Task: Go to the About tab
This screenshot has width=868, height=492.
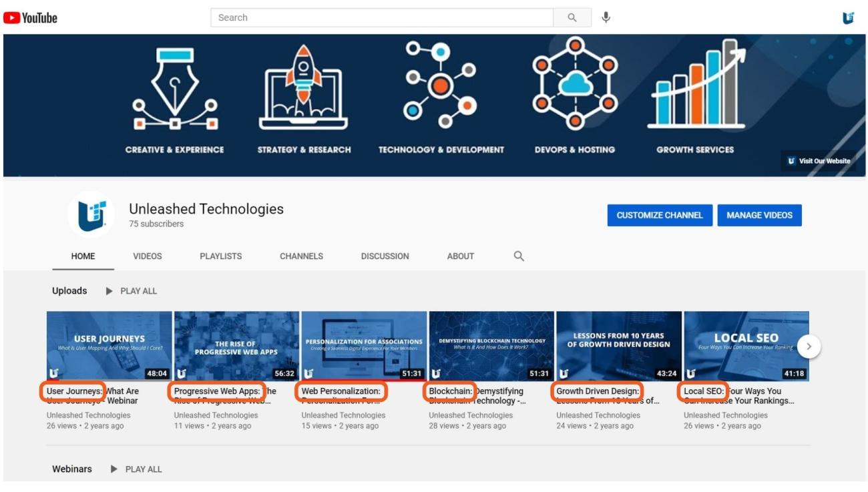Action: coord(460,256)
